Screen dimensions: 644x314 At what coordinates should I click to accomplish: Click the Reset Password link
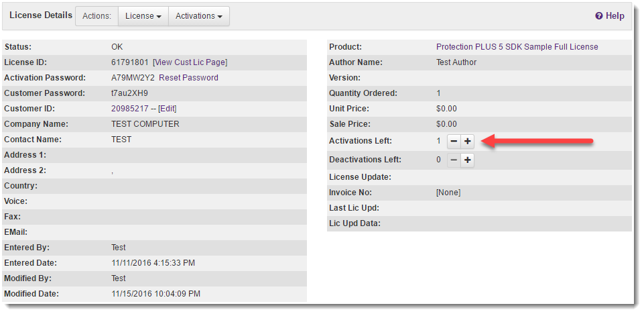pos(188,78)
